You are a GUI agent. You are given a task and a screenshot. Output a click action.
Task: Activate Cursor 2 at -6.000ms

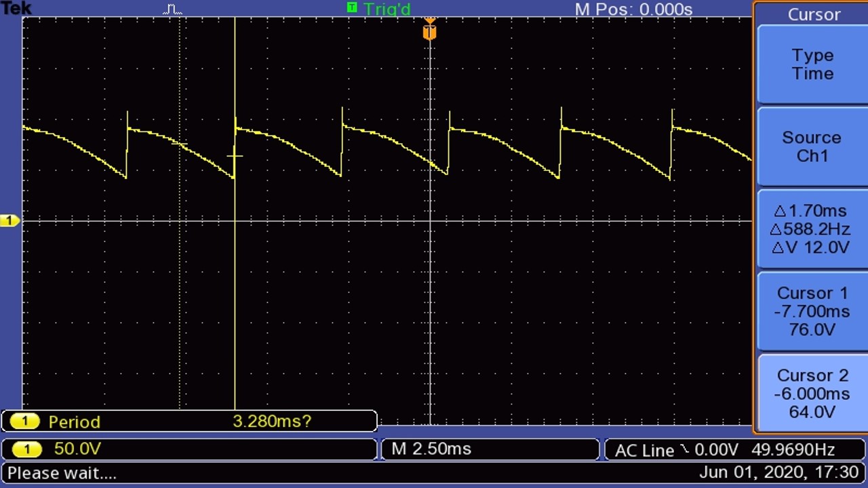812,393
